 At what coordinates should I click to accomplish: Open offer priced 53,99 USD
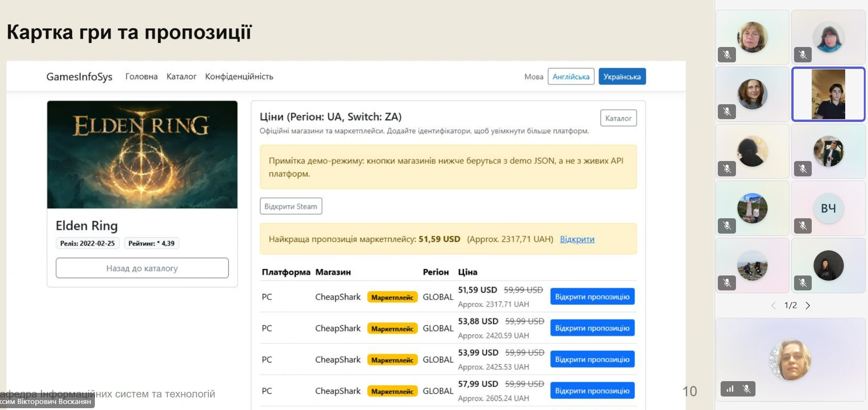592,359
